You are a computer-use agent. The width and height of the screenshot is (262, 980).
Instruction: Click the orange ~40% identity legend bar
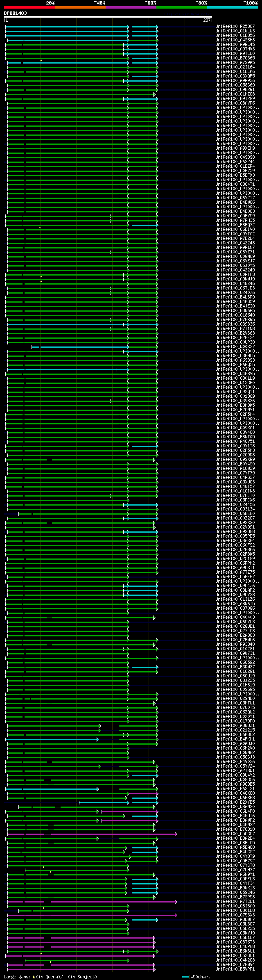tap(80, 7)
